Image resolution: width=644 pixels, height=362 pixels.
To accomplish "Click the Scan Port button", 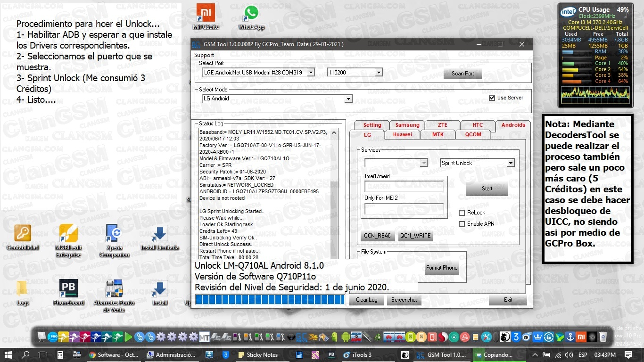I will [x=462, y=74].
